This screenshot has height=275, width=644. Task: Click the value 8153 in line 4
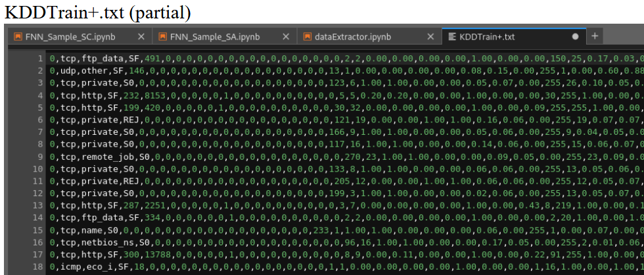click(x=155, y=95)
